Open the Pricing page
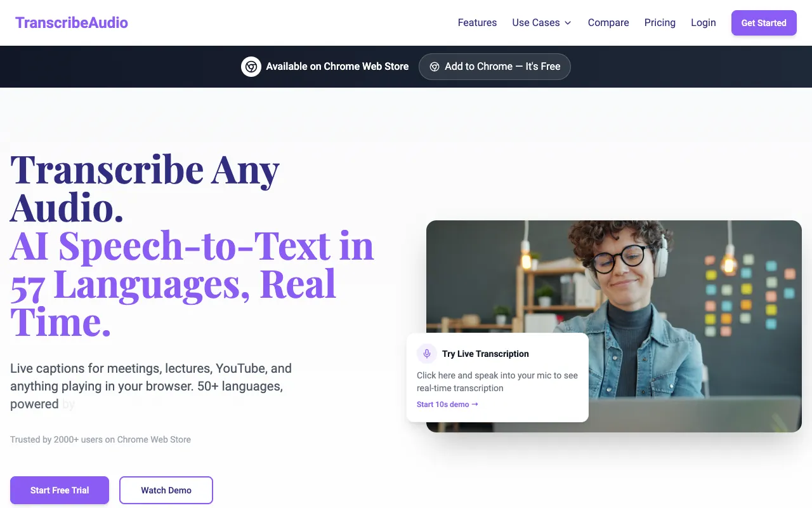The width and height of the screenshot is (812, 508). [660, 23]
